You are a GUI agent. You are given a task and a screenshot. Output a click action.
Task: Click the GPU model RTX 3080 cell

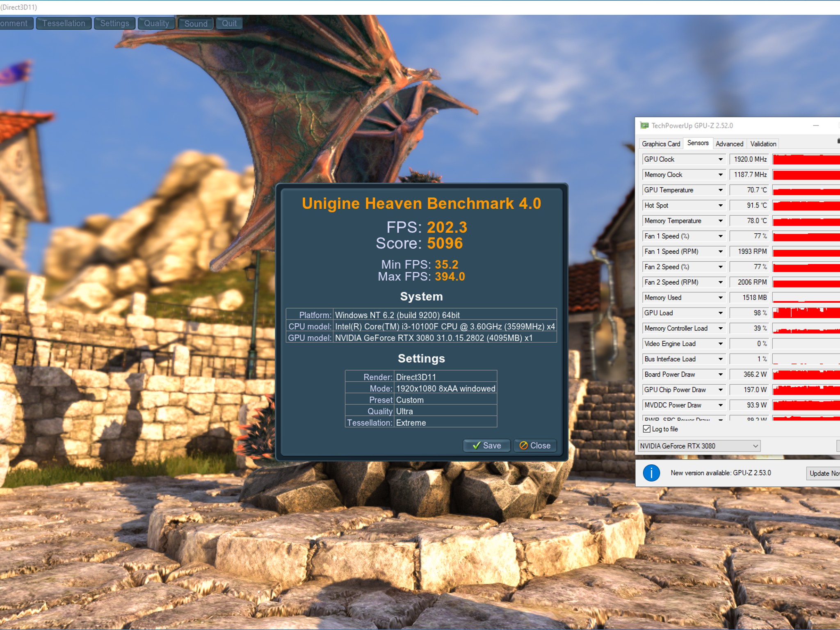[x=445, y=338]
